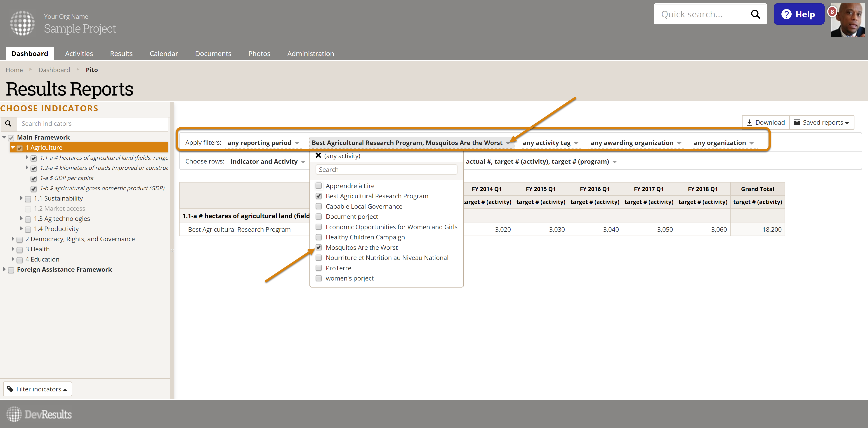This screenshot has width=868, height=428.
Task: Click the Download arrow icon
Action: click(x=749, y=123)
